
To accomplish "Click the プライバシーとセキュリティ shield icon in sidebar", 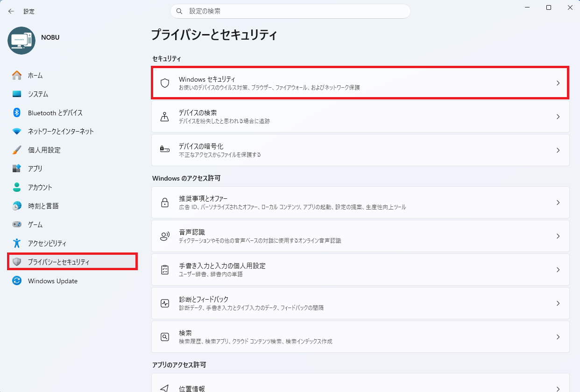I will tap(17, 262).
